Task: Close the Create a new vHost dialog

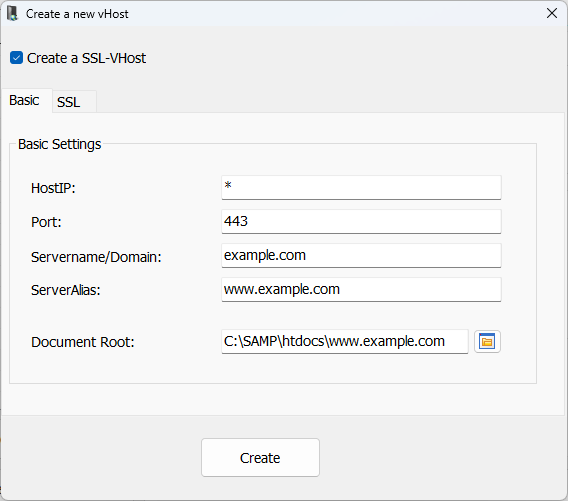Action: tap(552, 13)
